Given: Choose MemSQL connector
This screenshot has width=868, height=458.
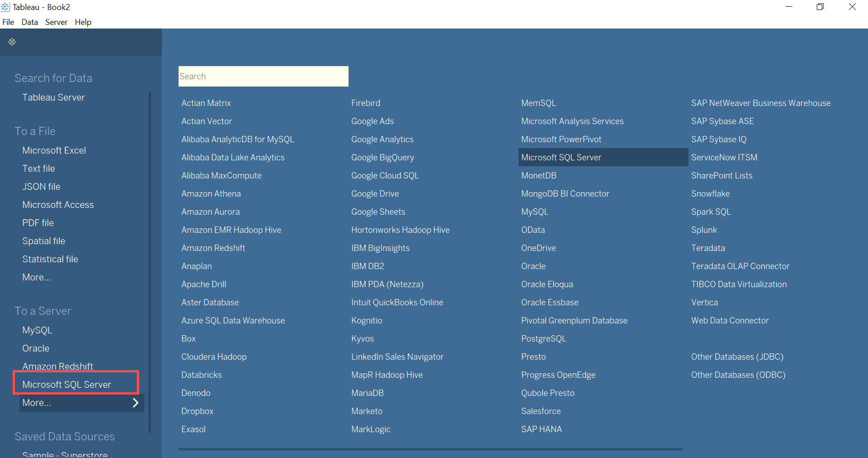Looking at the screenshot, I should [x=538, y=103].
